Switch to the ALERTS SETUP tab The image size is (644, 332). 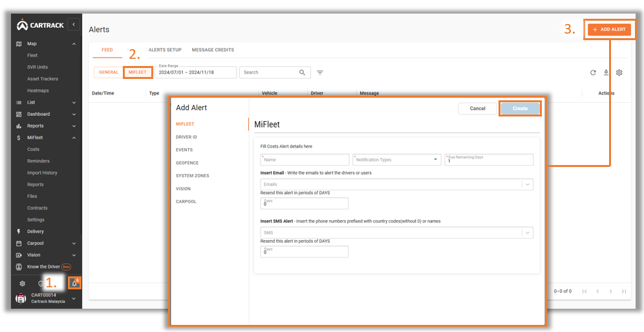click(x=165, y=50)
